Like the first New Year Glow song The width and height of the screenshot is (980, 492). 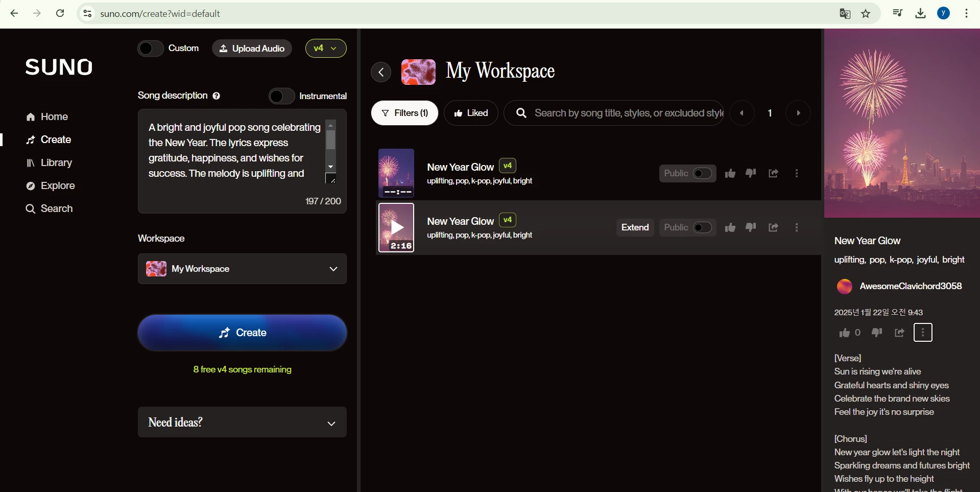(730, 174)
